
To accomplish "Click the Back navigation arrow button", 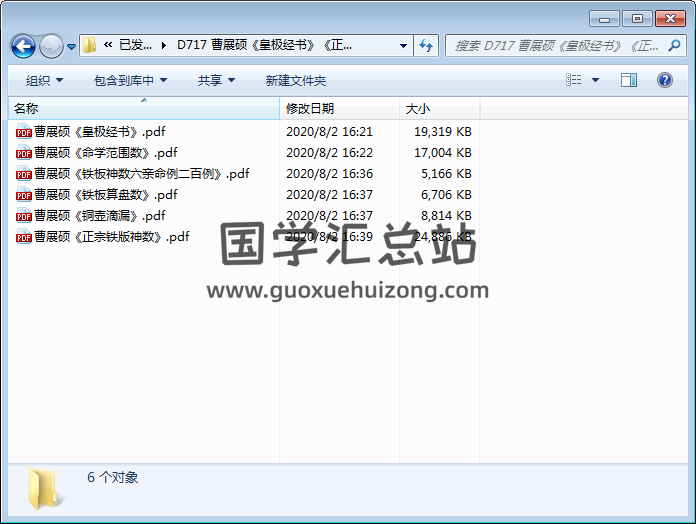I will pos(23,46).
